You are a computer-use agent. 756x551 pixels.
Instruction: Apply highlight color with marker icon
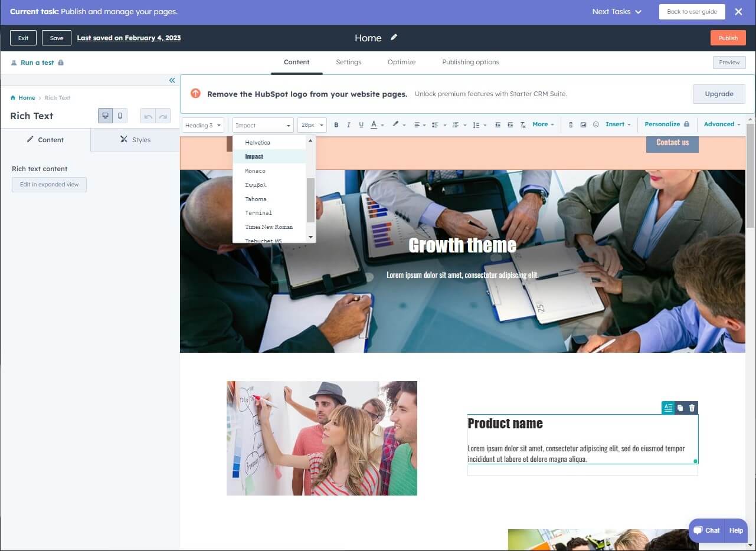395,124
